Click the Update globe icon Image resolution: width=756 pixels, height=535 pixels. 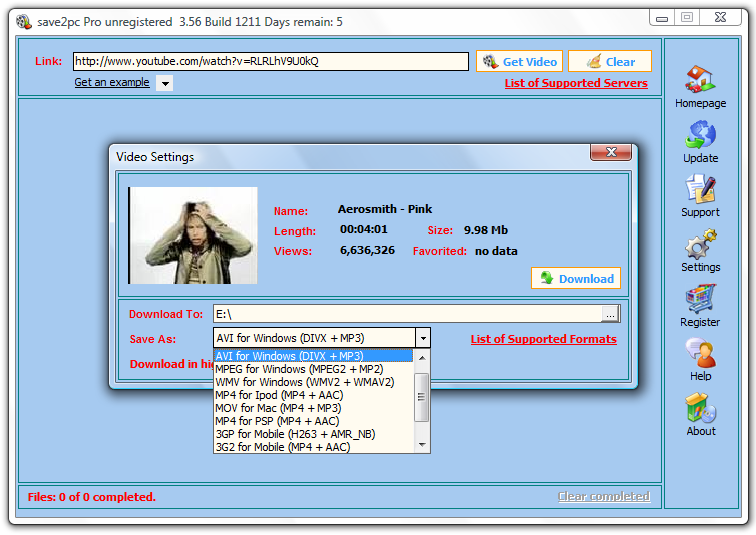coord(700,134)
